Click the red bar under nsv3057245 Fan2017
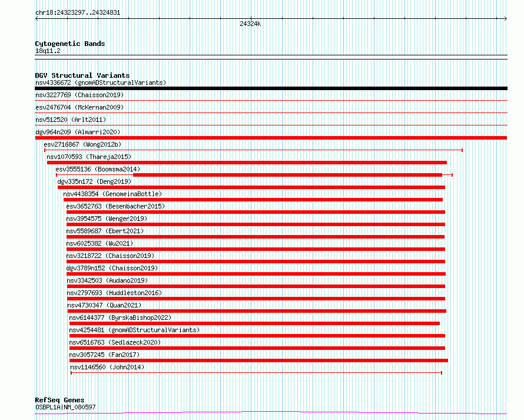Viewport: 524px width, 420px height. (x=258, y=361)
